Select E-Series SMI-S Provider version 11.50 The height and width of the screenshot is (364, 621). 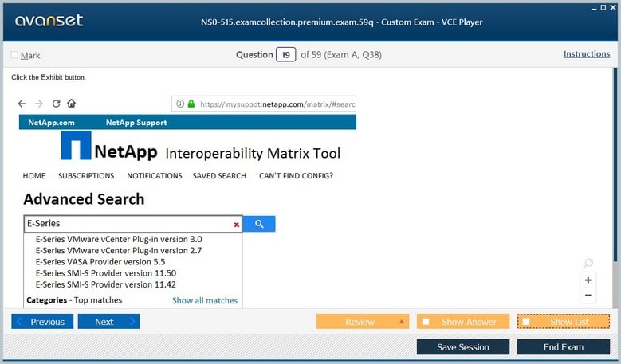(106, 273)
